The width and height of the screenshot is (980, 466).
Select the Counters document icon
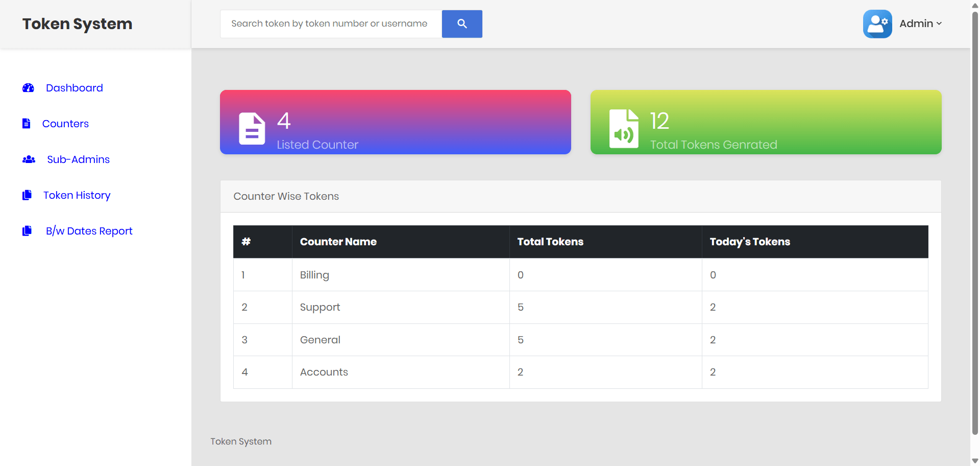tap(26, 123)
